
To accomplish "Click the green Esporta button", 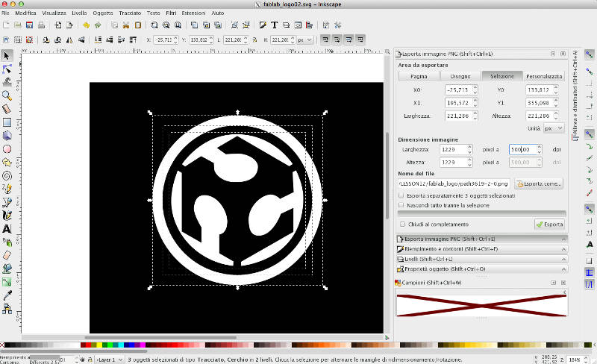I will pos(549,225).
